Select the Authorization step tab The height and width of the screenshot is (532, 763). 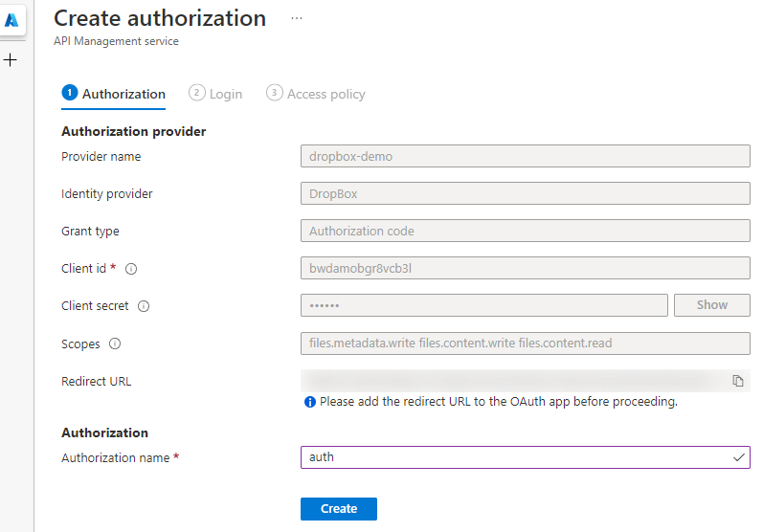click(114, 94)
